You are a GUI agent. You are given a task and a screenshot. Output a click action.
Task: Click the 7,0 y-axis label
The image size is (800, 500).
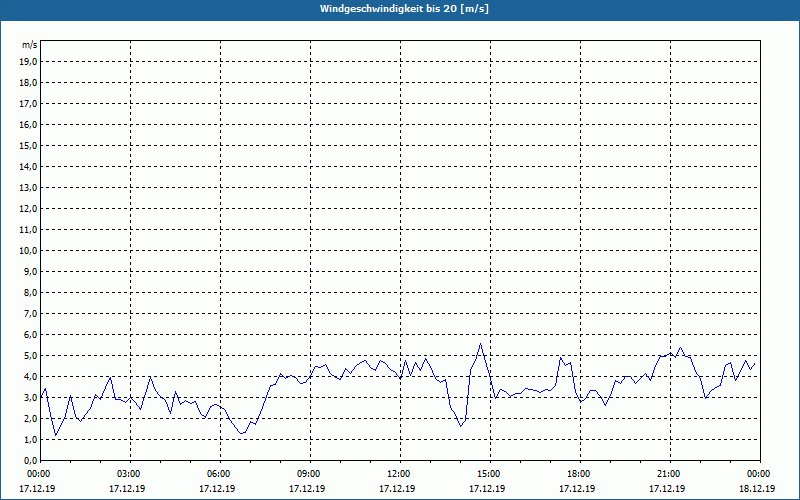(31, 314)
